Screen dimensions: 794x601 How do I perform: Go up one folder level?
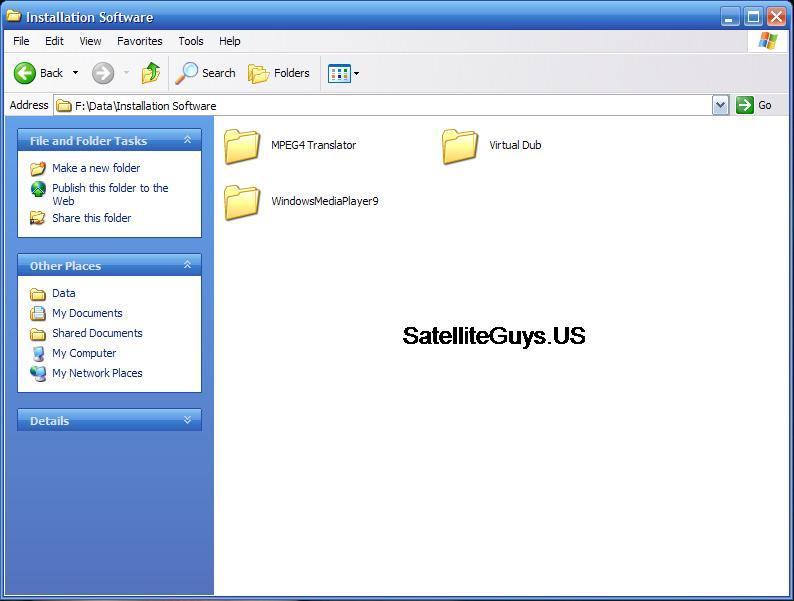click(151, 73)
